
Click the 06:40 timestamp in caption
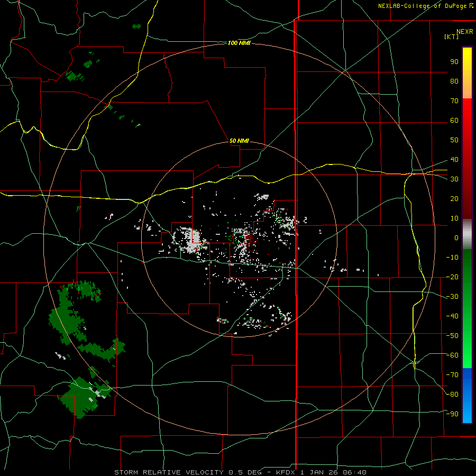(354, 472)
